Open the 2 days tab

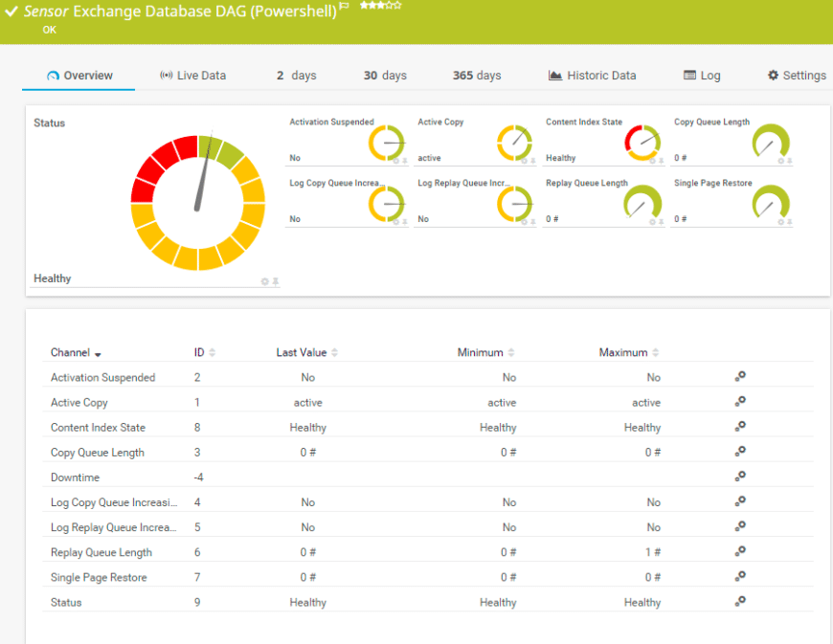[x=297, y=76]
